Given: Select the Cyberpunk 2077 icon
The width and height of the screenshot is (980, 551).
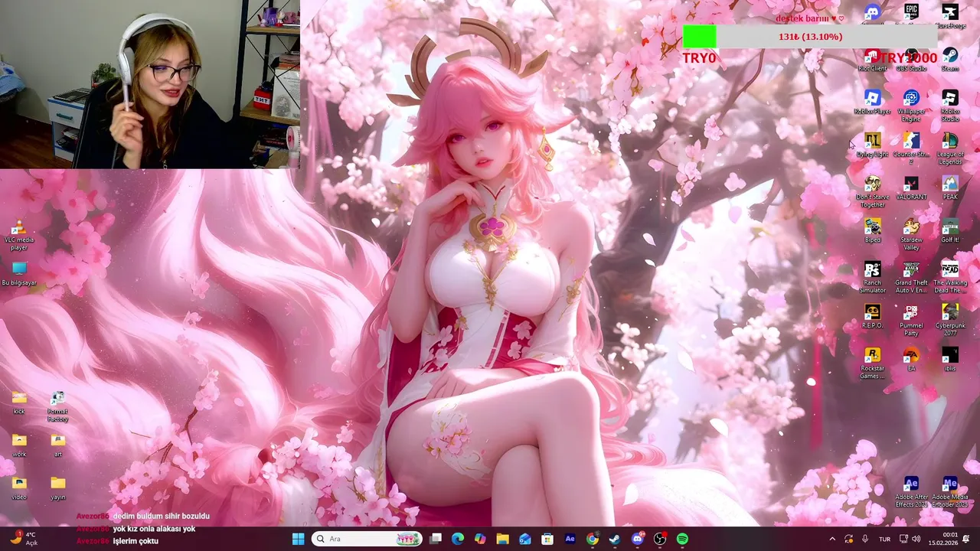Looking at the screenshot, I should [950, 320].
